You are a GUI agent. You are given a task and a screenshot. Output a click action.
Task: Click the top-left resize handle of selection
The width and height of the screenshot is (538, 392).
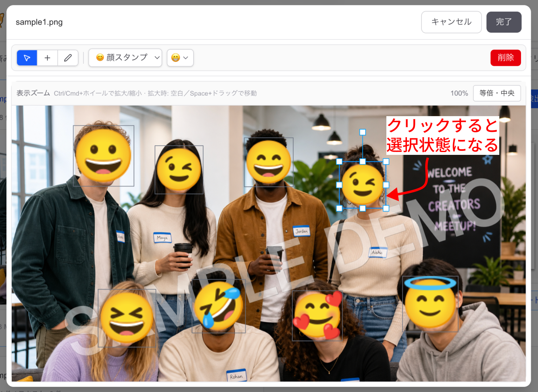click(x=339, y=161)
